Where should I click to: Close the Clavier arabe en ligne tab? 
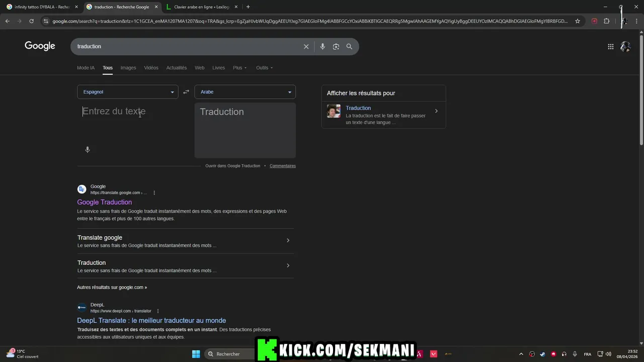click(x=236, y=7)
